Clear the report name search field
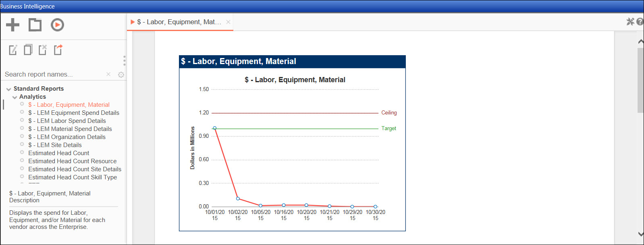The width and height of the screenshot is (644, 245). click(x=108, y=74)
